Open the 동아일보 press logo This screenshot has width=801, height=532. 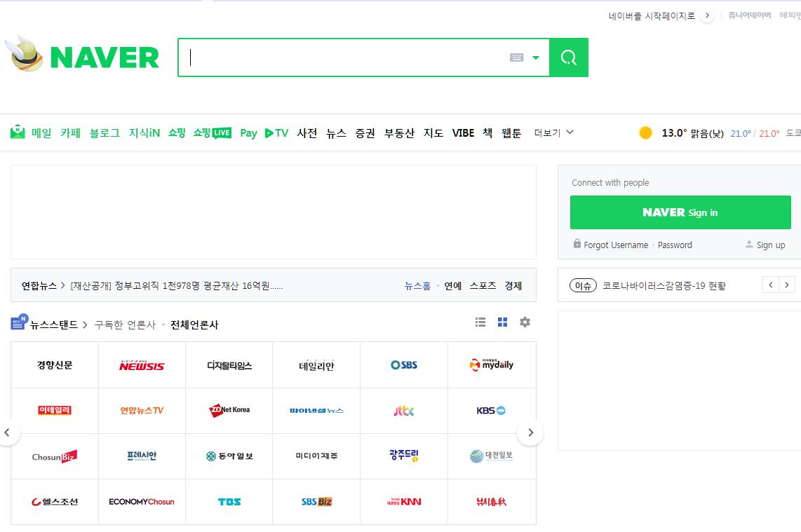click(x=229, y=456)
